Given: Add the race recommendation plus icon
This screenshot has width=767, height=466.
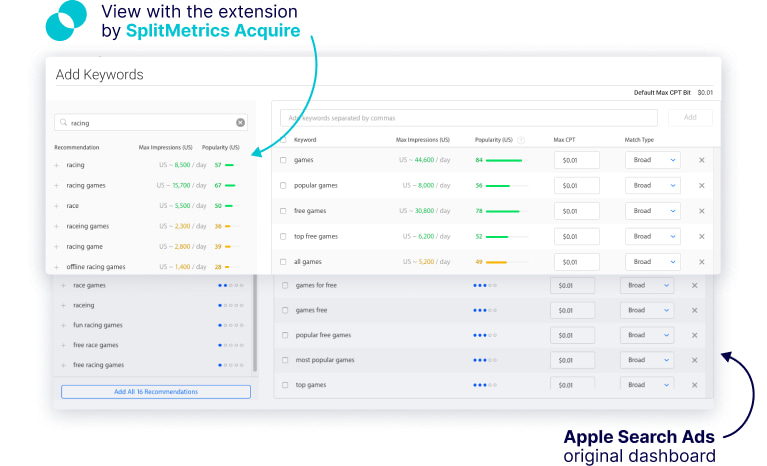Looking at the screenshot, I should point(57,206).
